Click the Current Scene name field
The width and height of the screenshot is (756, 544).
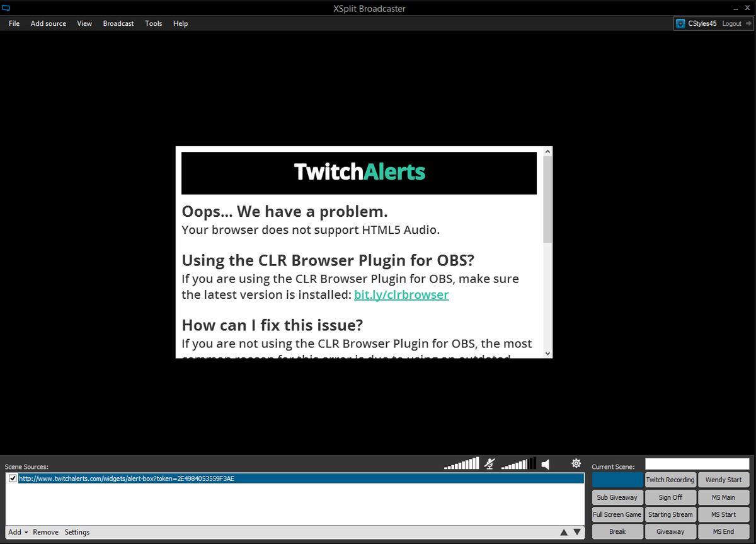coord(697,465)
